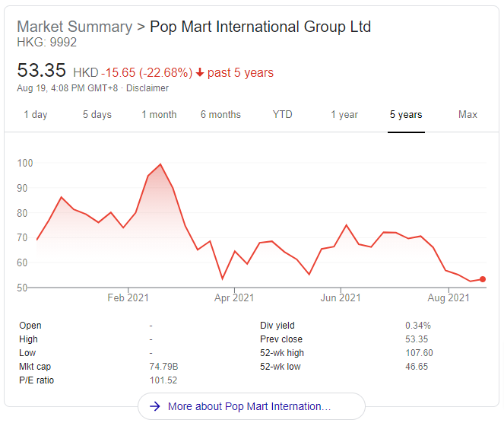This screenshot has width=504, height=423.
Task: Click the 100 y-axis label
Action: (25, 163)
